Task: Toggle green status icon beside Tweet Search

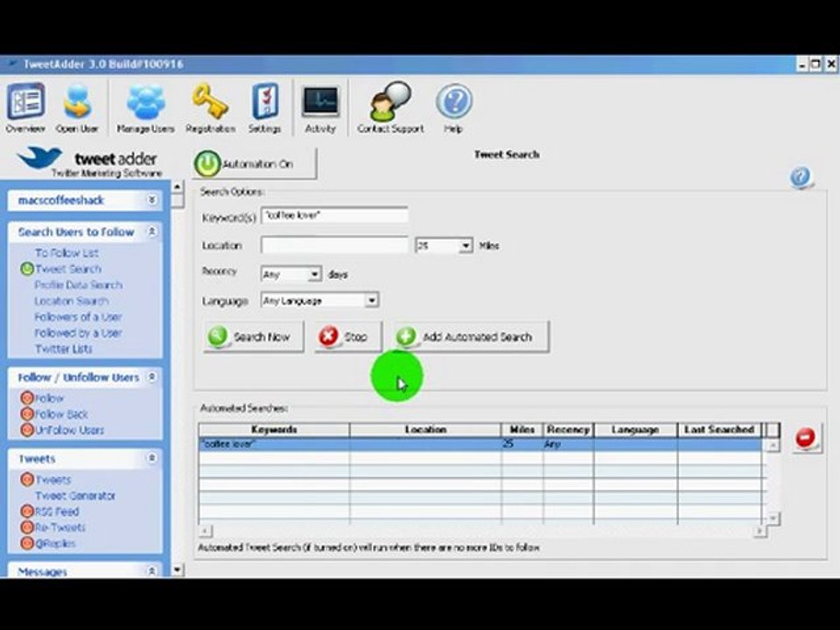Action: coord(27,269)
